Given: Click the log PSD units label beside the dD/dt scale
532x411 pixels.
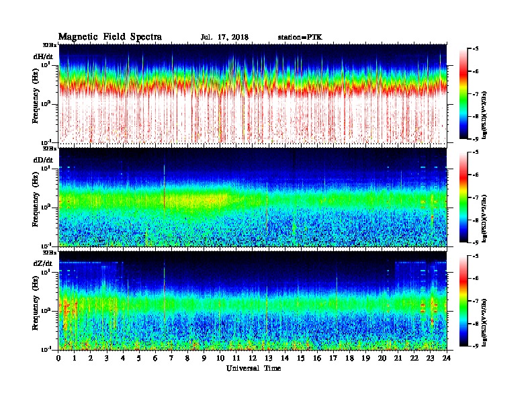Looking at the screenshot, I should 484,218.
